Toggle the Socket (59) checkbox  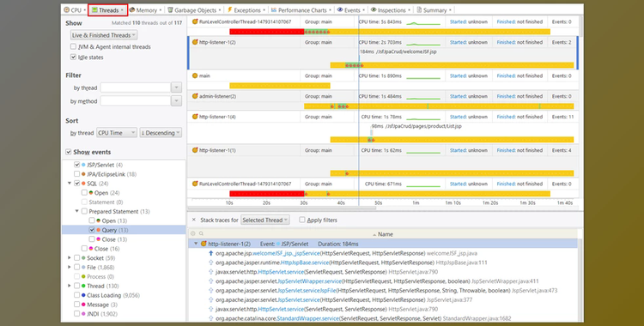pos(76,258)
